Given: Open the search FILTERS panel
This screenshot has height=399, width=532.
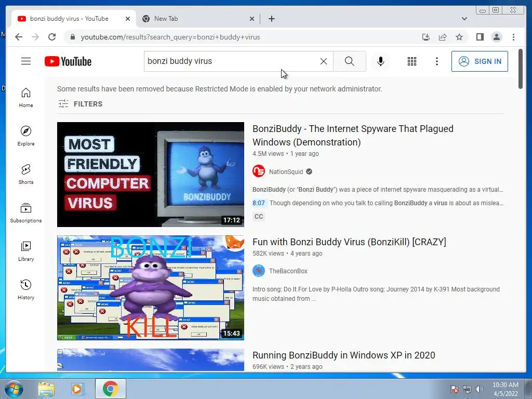Looking at the screenshot, I should [x=80, y=104].
